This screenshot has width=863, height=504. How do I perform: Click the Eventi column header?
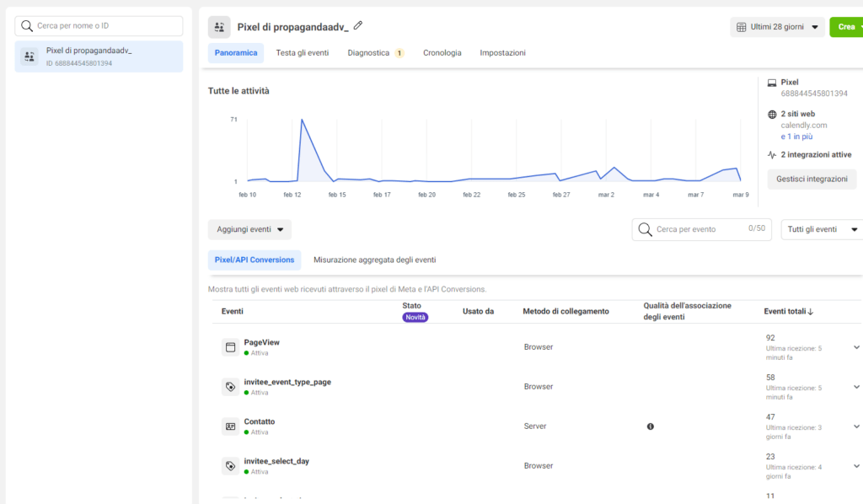[x=233, y=312]
